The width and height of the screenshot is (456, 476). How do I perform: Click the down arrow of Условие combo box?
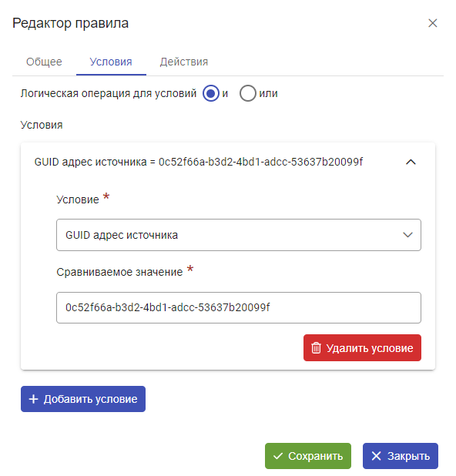[x=407, y=235]
